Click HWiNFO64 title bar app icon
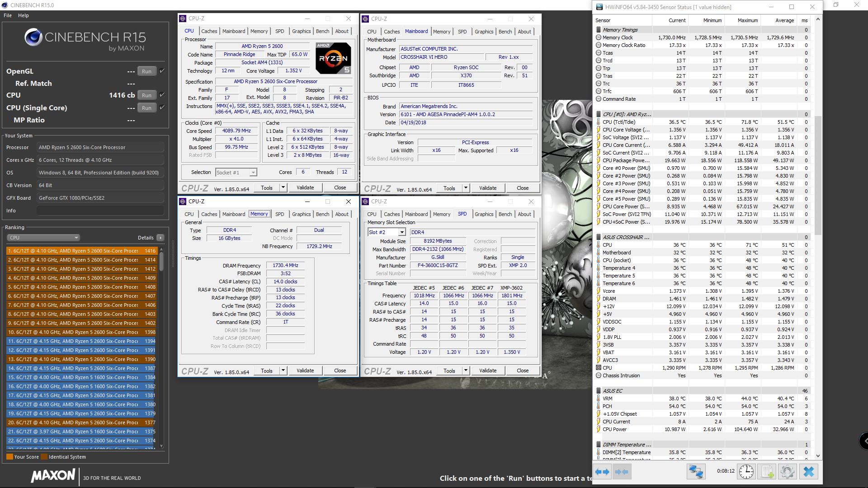The height and width of the screenshot is (488, 868). click(599, 7)
